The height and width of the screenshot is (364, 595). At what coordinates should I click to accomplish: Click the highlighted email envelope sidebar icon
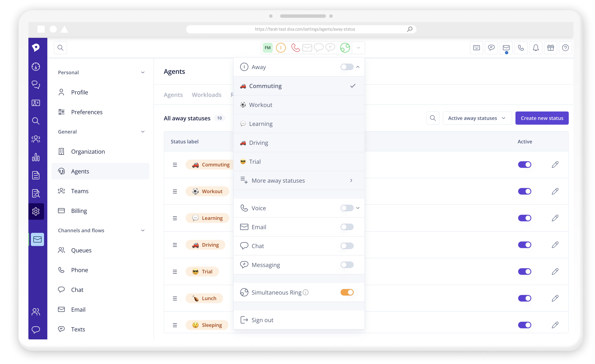point(37,239)
